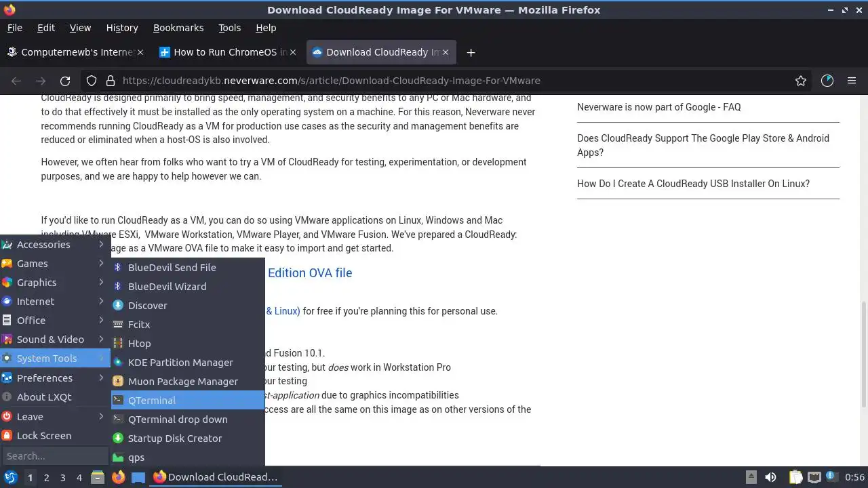Open the update notifier tray icon
Image resolution: width=868 pixels, height=488 pixels.
(831, 477)
